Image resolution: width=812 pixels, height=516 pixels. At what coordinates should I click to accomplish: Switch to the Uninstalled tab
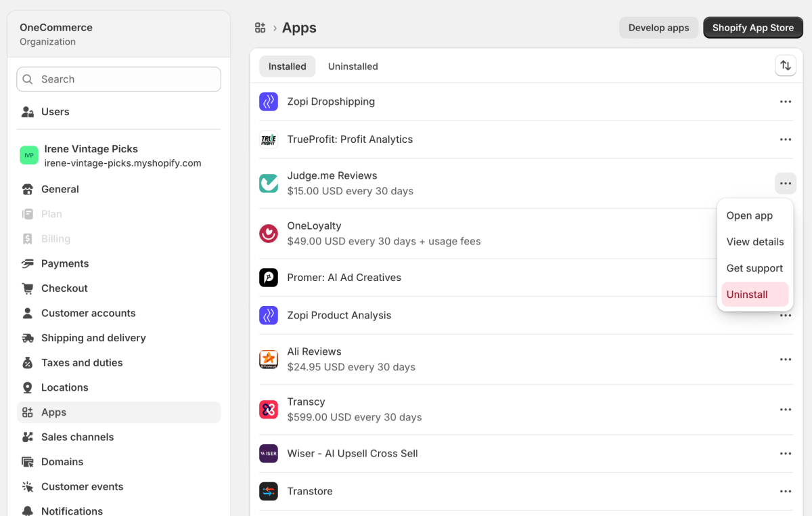353,66
